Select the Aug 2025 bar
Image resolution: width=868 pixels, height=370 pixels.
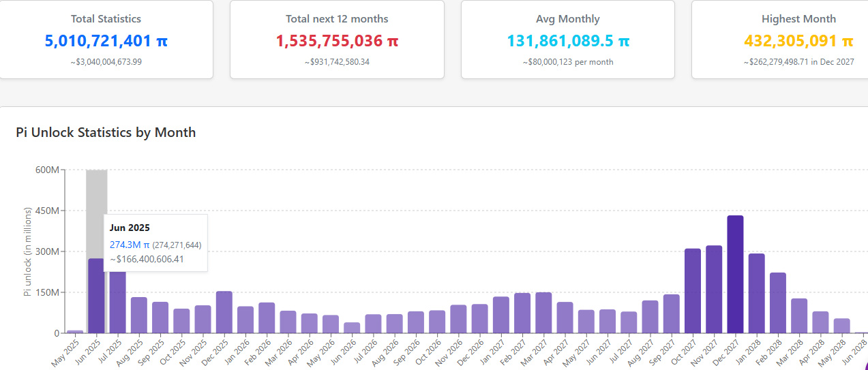139,315
